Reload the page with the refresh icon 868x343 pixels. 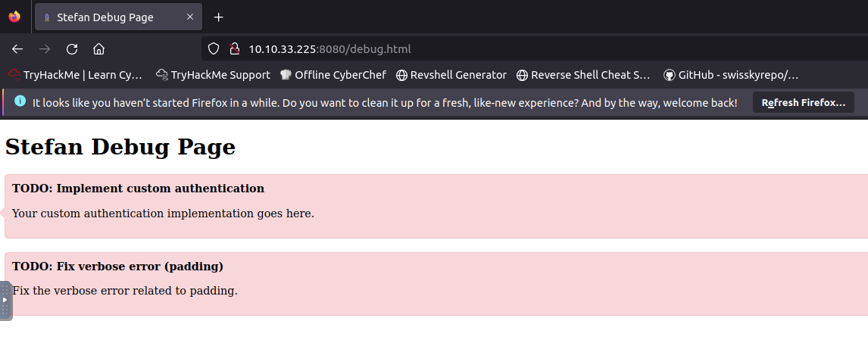pos(72,49)
